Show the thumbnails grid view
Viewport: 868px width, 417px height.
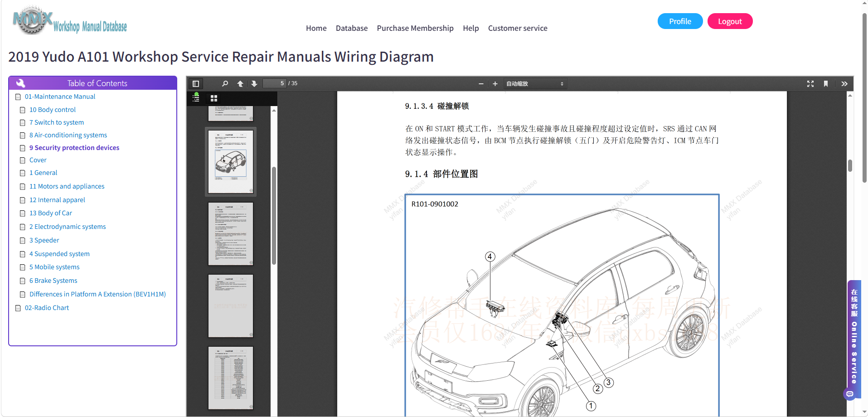pyautogui.click(x=214, y=98)
